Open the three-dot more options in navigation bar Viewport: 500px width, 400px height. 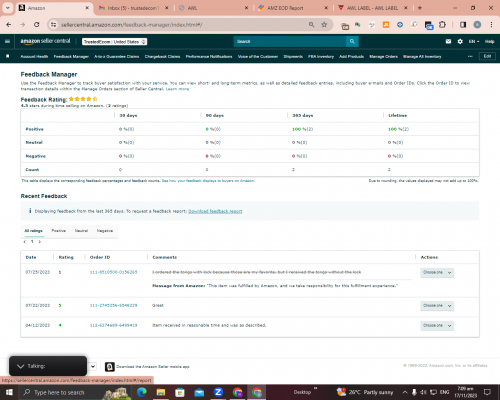[x=470, y=56]
